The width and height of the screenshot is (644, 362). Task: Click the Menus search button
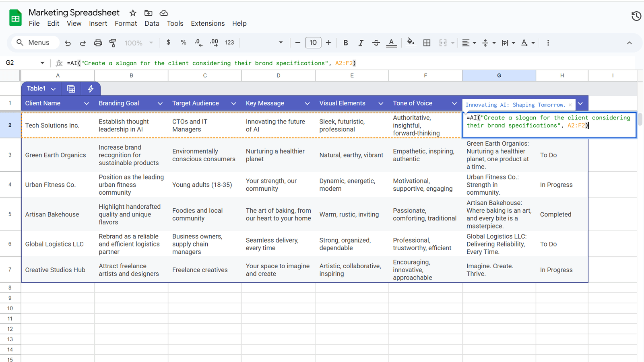35,42
